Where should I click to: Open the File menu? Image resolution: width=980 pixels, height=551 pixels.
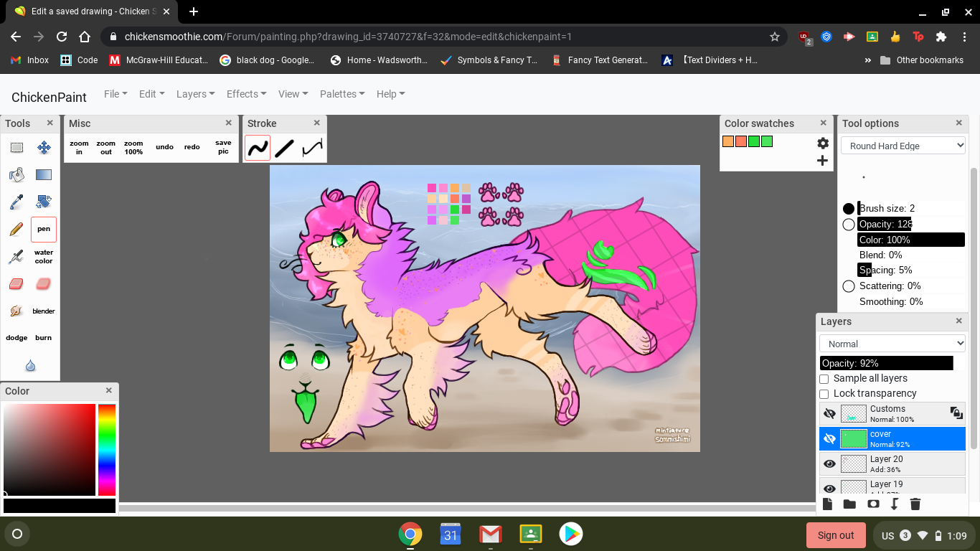coord(116,94)
